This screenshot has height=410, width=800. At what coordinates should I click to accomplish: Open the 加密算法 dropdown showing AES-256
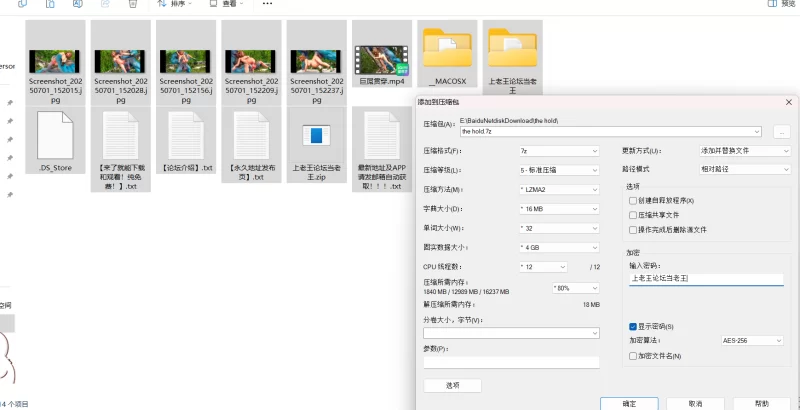(x=753, y=340)
